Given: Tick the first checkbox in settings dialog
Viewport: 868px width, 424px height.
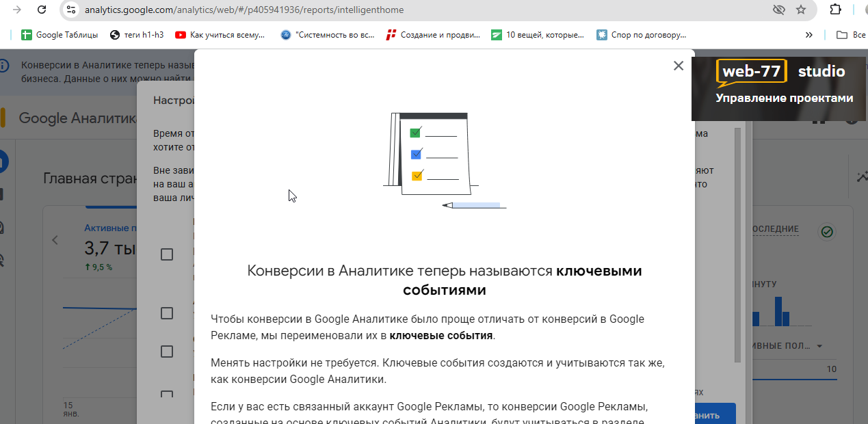Looking at the screenshot, I should [166, 254].
